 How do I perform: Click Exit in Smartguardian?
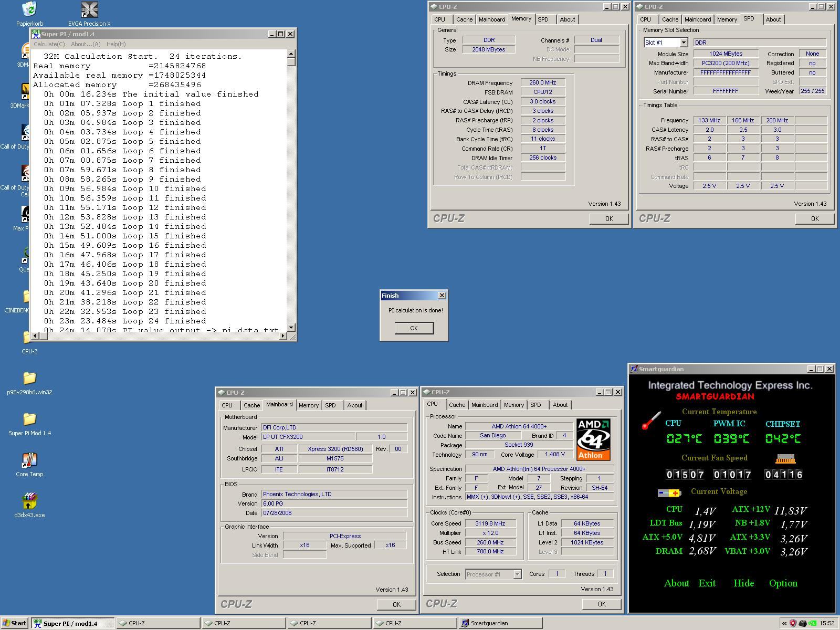coord(707,583)
